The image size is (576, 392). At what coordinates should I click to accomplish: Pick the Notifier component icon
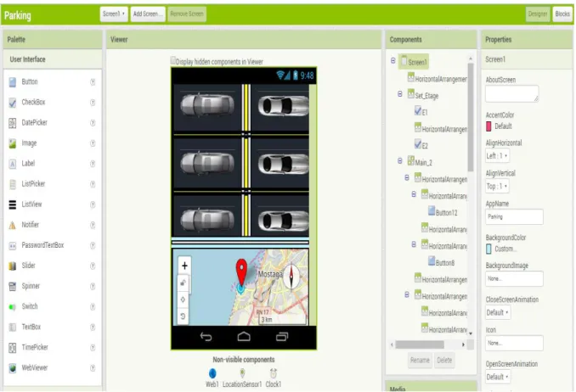13,225
